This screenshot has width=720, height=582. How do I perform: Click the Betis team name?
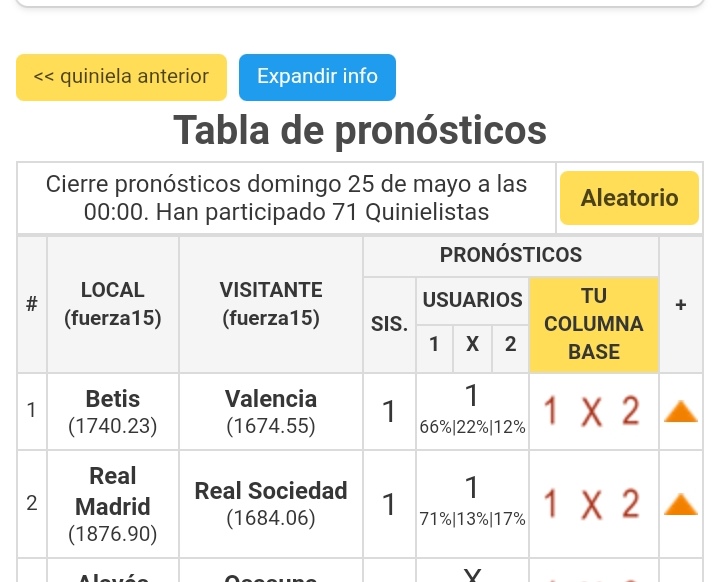pos(112,399)
